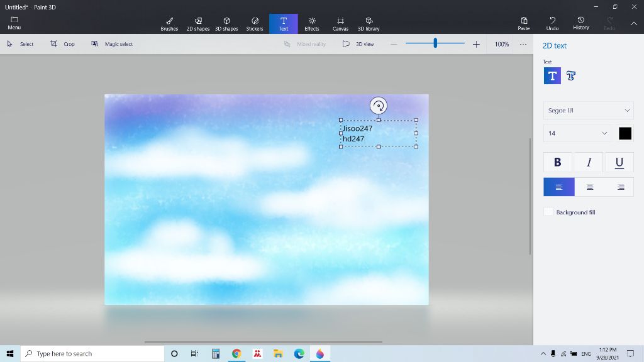644x362 pixels.
Task: Click the Paste button
Action: [x=524, y=23]
